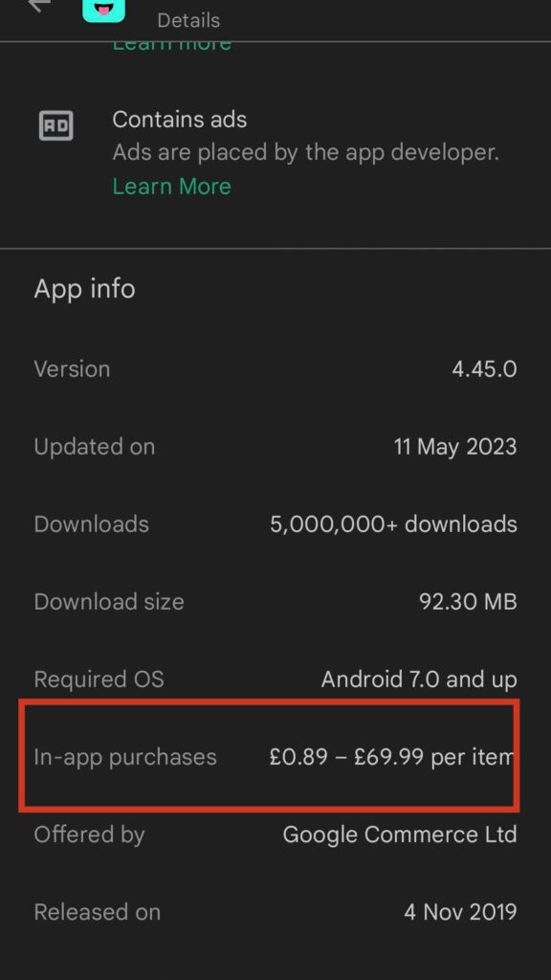Select the Contains ads heading
551x980 pixels.
pos(179,120)
